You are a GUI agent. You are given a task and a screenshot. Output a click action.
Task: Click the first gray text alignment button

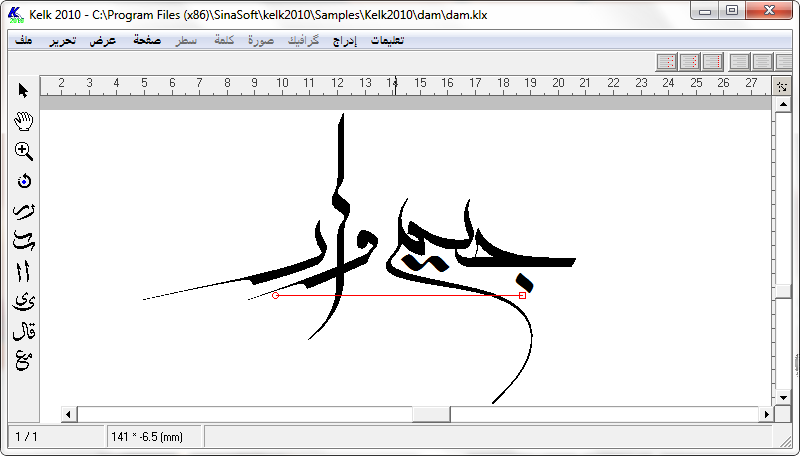pyautogui.click(x=740, y=62)
